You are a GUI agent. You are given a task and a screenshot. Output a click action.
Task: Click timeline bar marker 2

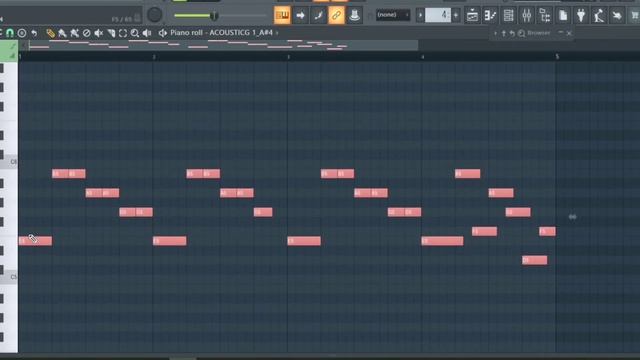tap(154, 57)
